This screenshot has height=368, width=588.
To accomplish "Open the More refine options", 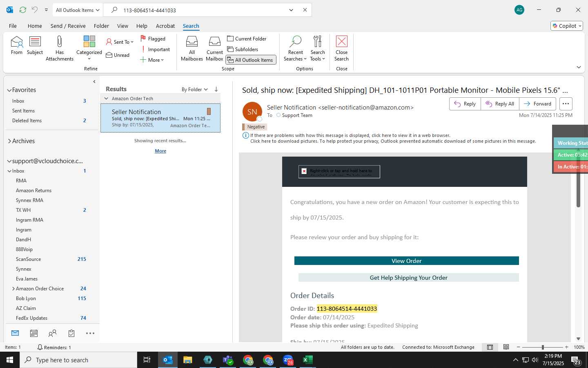I will tap(152, 60).
